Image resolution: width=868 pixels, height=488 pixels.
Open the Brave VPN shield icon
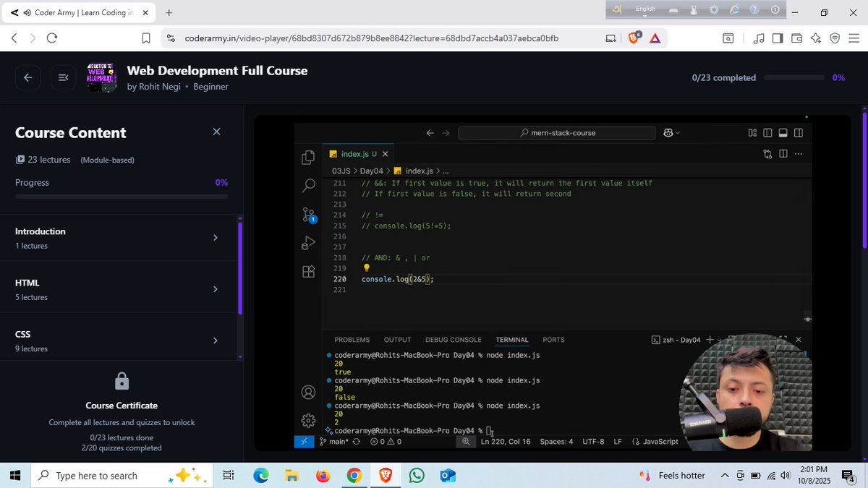click(x=835, y=38)
